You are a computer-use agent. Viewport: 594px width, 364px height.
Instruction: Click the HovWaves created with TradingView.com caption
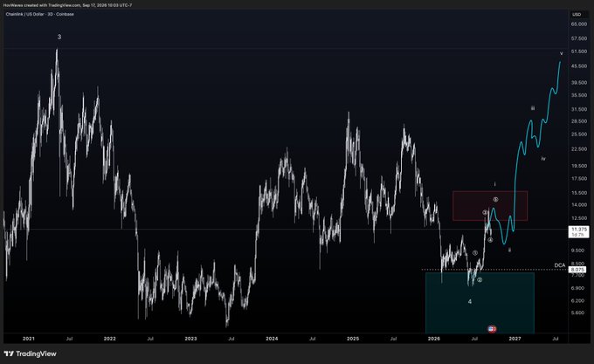tap(67, 5)
